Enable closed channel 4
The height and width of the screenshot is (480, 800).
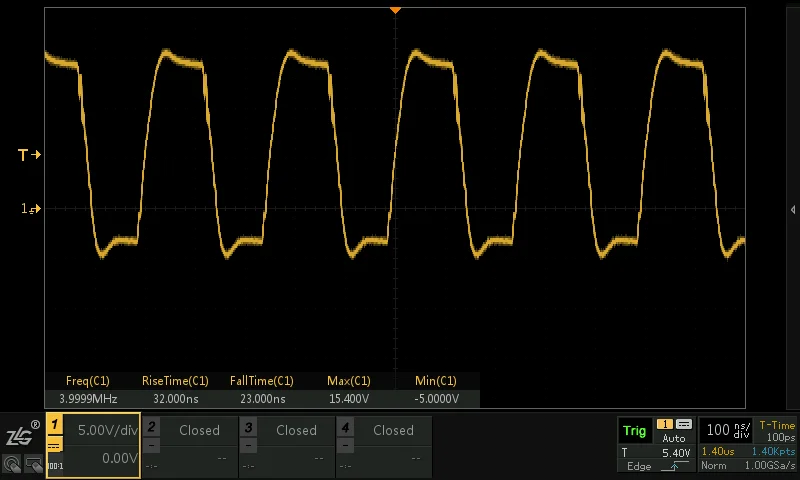[x=393, y=431]
